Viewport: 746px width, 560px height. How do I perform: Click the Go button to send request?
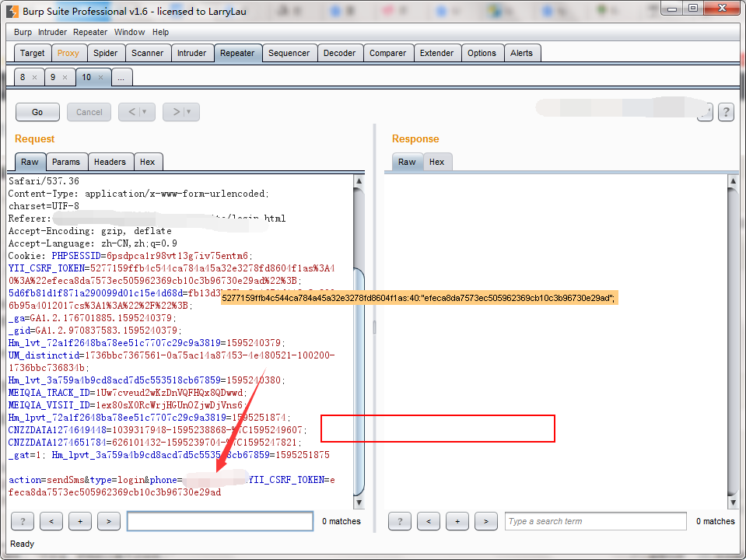click(37, 112)
